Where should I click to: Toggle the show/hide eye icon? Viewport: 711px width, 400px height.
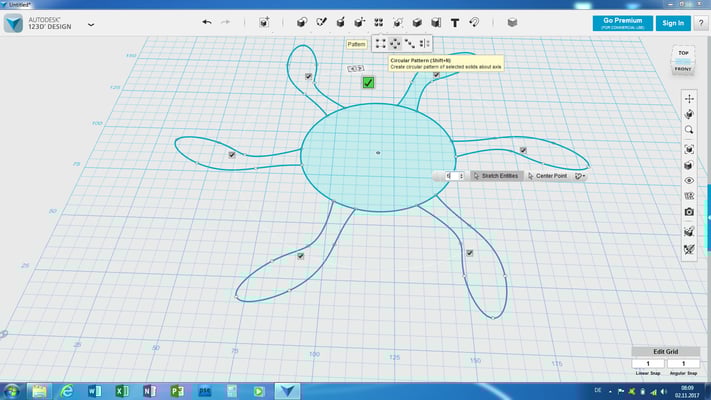[x=689, y=180]
